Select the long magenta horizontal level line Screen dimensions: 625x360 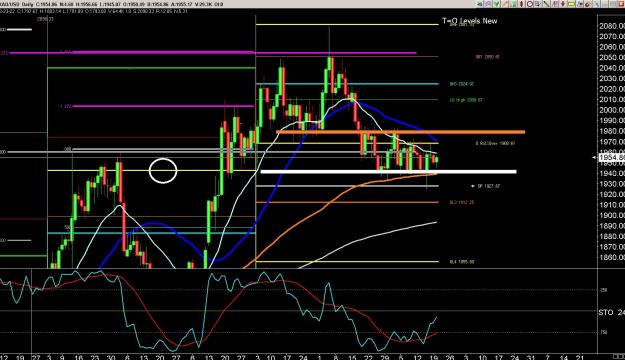click(x=213, y=52)
